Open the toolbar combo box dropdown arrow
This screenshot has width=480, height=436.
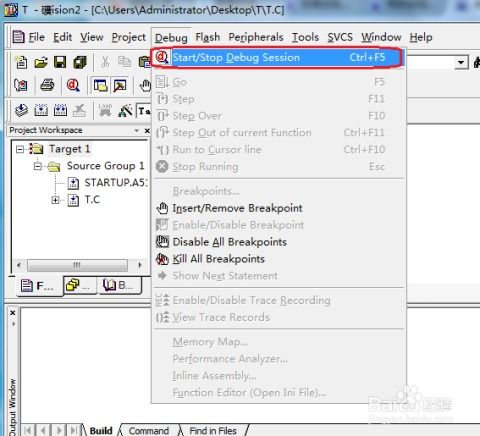pyautogui.click(x=461, y=63)
